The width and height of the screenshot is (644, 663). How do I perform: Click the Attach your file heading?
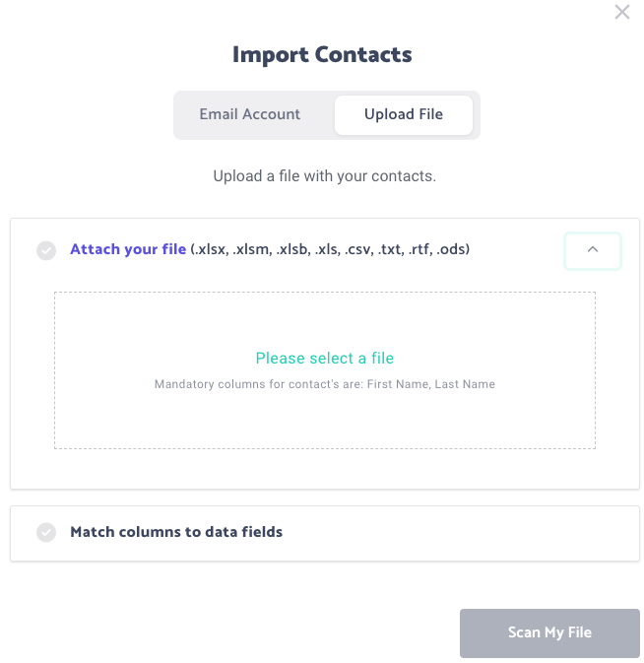point(128,249)
